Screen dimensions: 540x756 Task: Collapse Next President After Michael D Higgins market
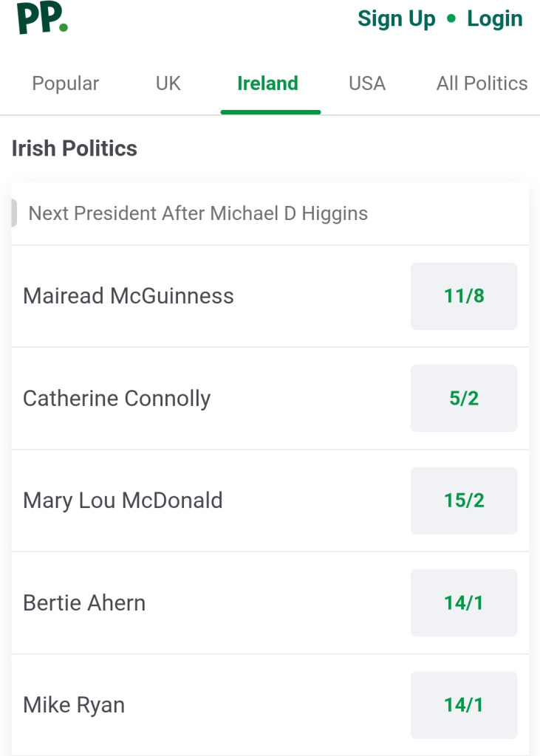[270, 213]
